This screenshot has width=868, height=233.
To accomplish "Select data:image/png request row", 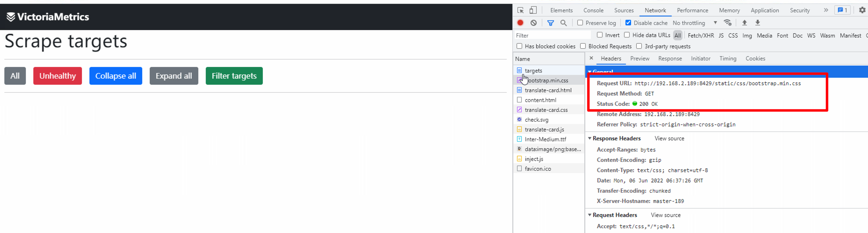I will pos(549,149).
